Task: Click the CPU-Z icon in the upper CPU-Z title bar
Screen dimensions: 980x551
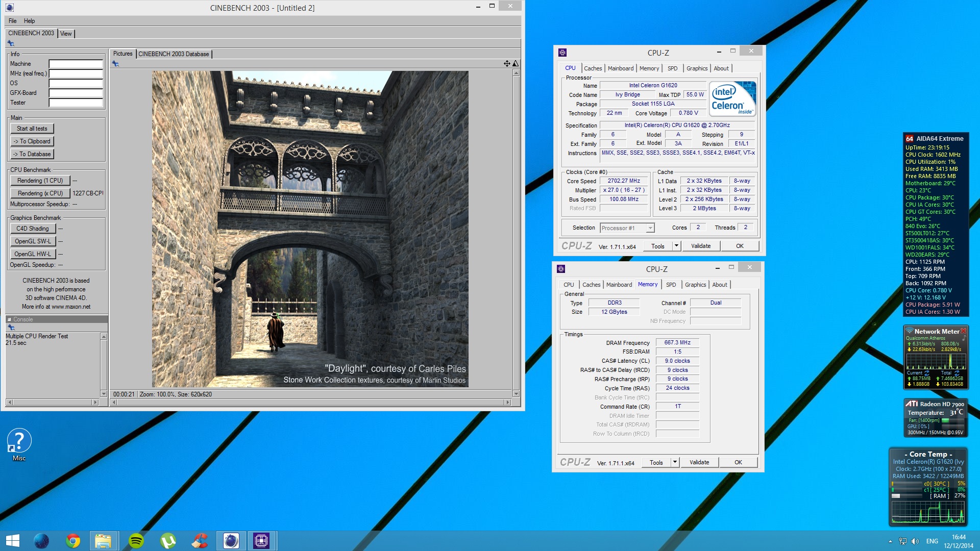Action: tap(562, 52)
